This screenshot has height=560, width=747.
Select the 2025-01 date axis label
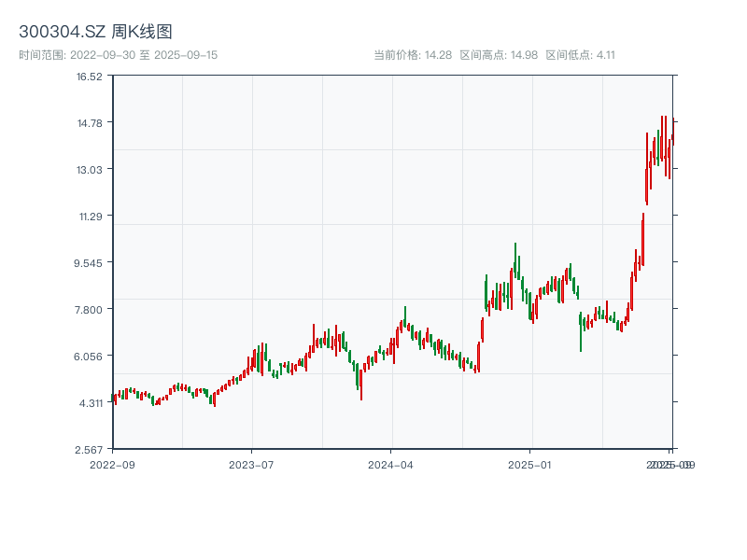[531, 464]
